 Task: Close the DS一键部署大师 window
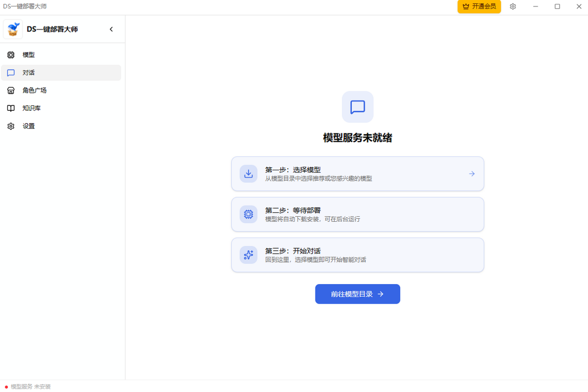[x=579, y=6]
